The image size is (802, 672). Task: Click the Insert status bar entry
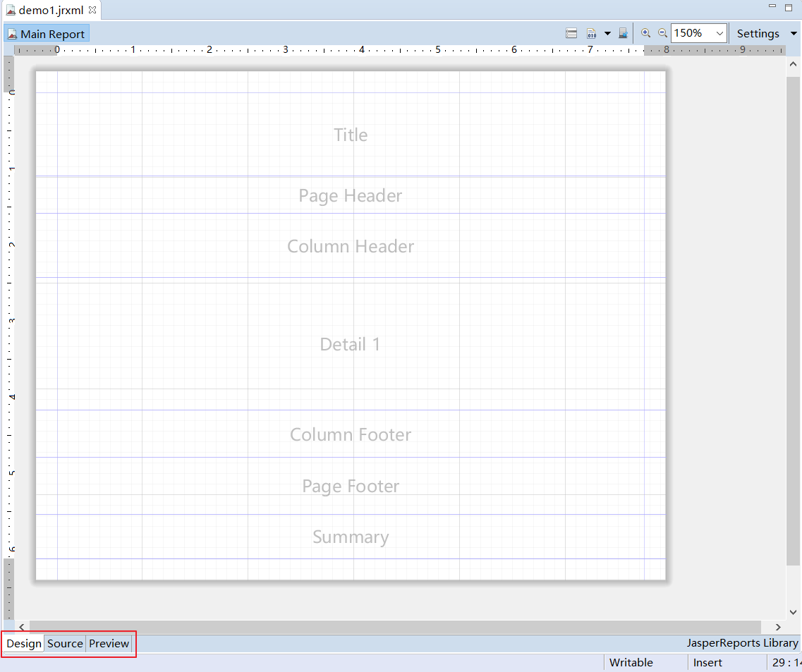[708, 663]
